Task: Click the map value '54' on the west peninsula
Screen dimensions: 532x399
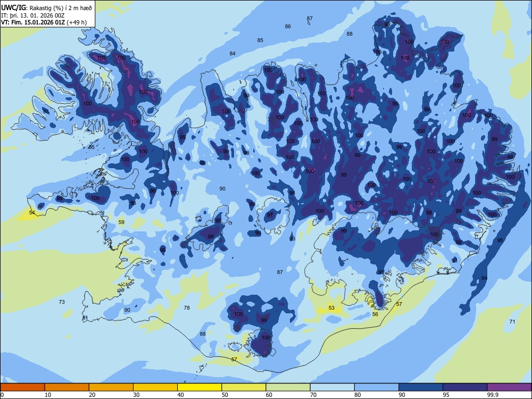Action: click(32, 213)
